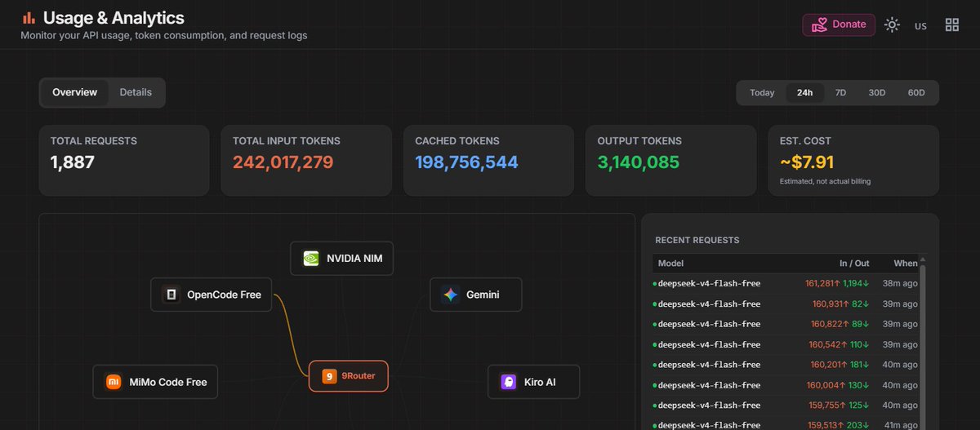Screen dimensions: 980x430
Task: Click the OpenCode Free node icon
Action: pos(171,295)
